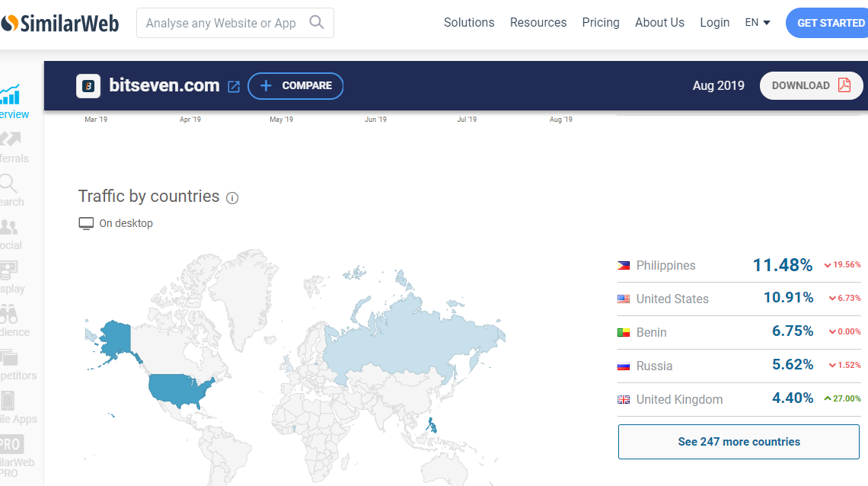This screenshot has width=868, height=486.
Task: Click the Philippines flag icon
Action: coord(624,266)
